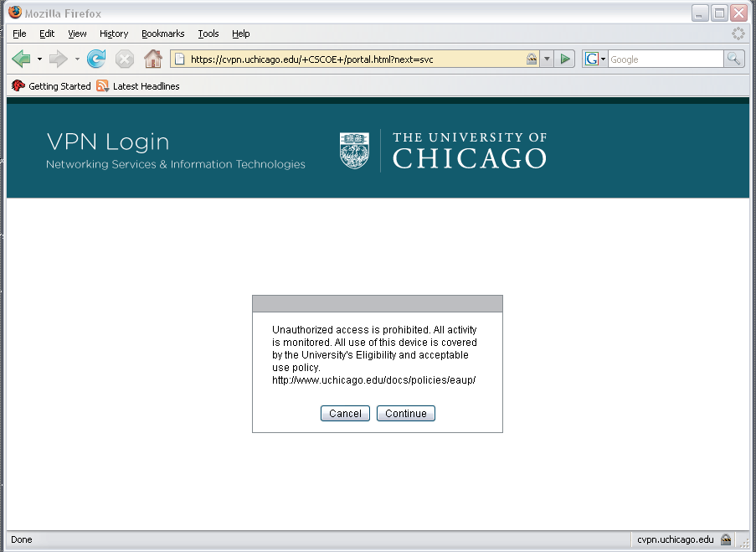This screenshot has height=552, width=756.
Task: Click the green Go button
Action: [x=564, y=59]
